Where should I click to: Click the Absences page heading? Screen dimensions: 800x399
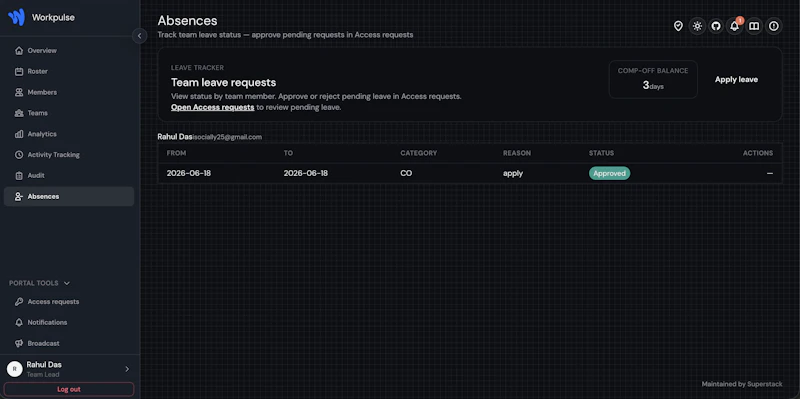click(187, 21)
